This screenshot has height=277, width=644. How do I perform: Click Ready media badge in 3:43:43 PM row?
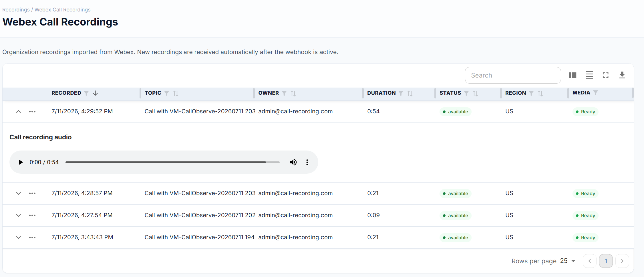click(585, 238)
